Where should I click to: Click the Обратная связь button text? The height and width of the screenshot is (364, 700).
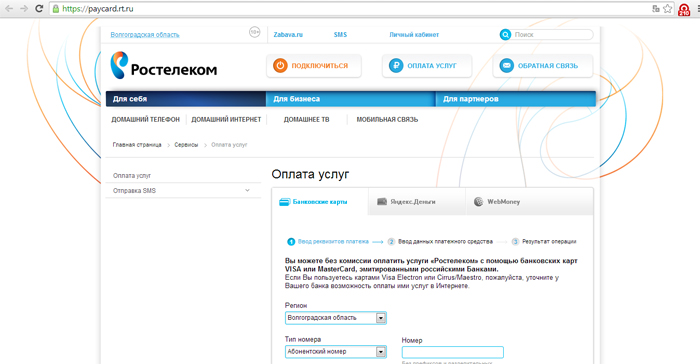(548, 66)
